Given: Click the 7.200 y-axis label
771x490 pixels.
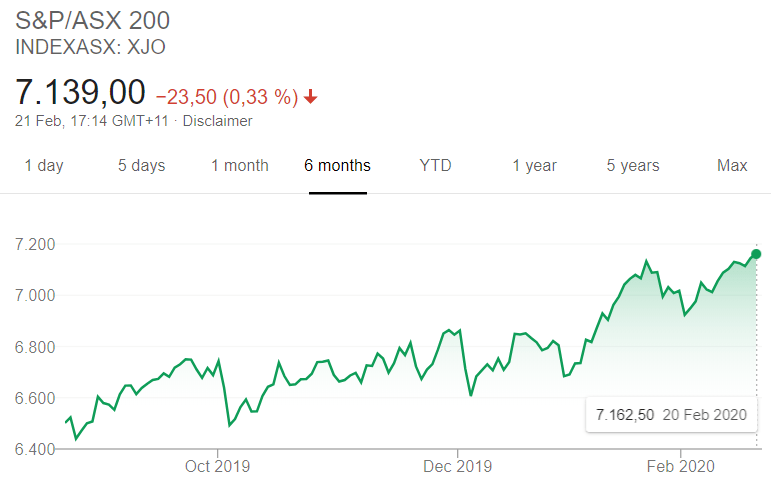Looking at the screenshot, I should pos(35,244).
